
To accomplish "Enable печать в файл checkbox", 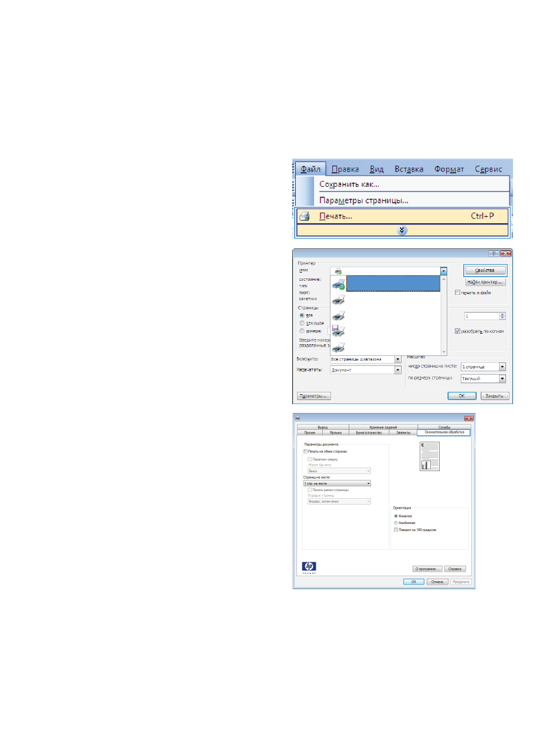I will coord(458,293).
